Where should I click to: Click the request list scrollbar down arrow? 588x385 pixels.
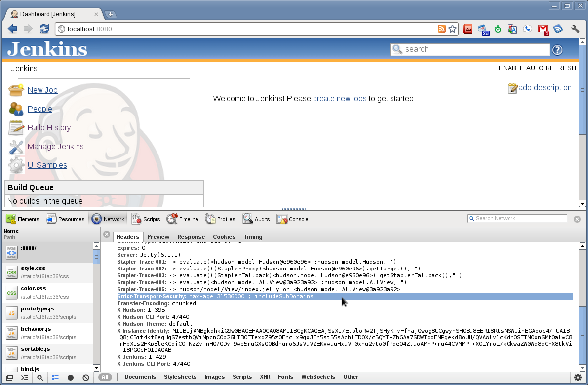point(96,368)
